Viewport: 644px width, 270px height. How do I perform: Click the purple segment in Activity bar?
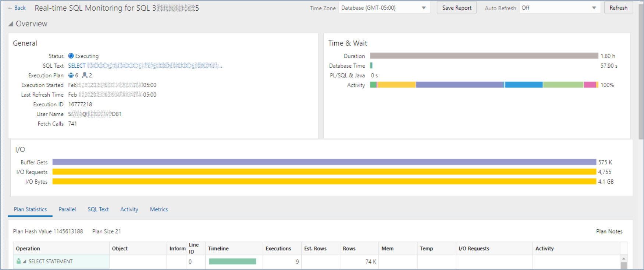tap(460, 85)
